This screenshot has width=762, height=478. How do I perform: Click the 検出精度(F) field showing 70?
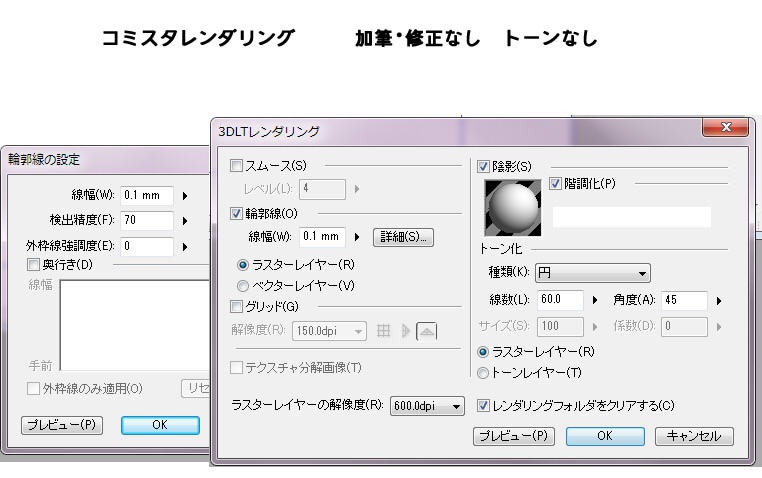147,220
